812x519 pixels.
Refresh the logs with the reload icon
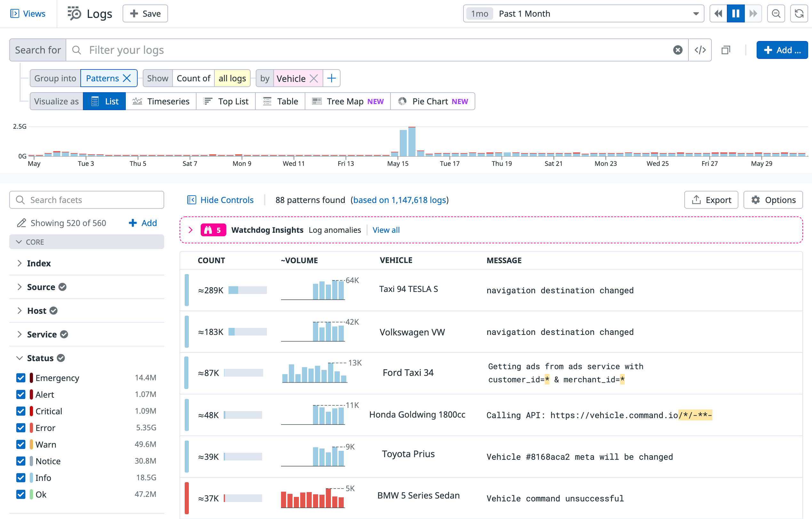(x=799, y=13)
